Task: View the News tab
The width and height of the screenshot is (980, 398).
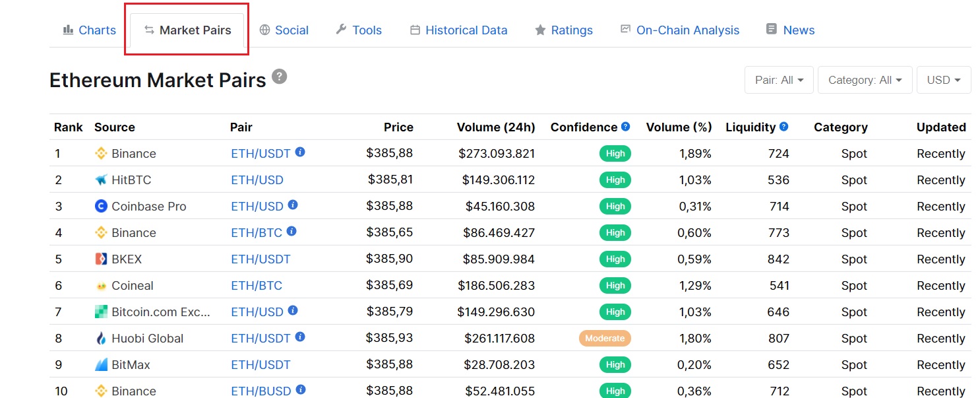Action: click(790, 30)
